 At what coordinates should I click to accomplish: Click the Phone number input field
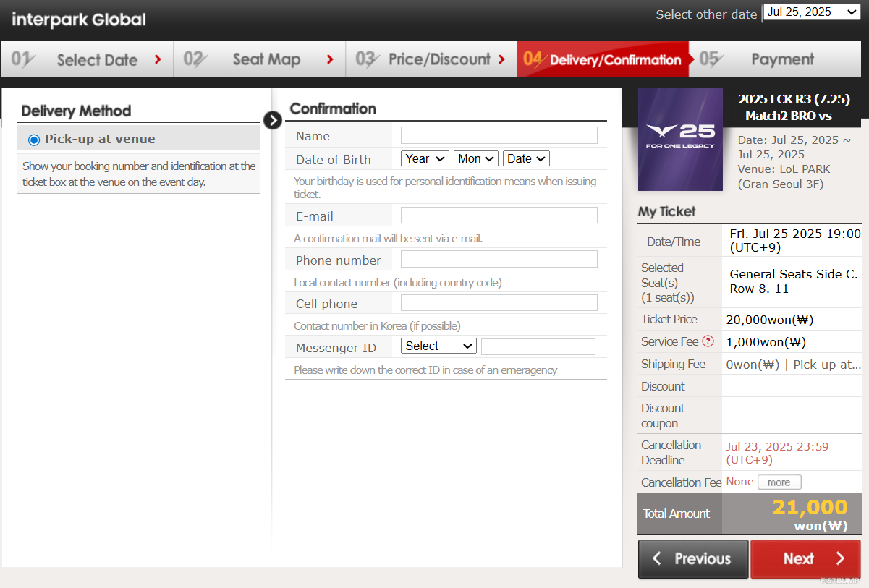pyautogui.click(x=499, y=259)
